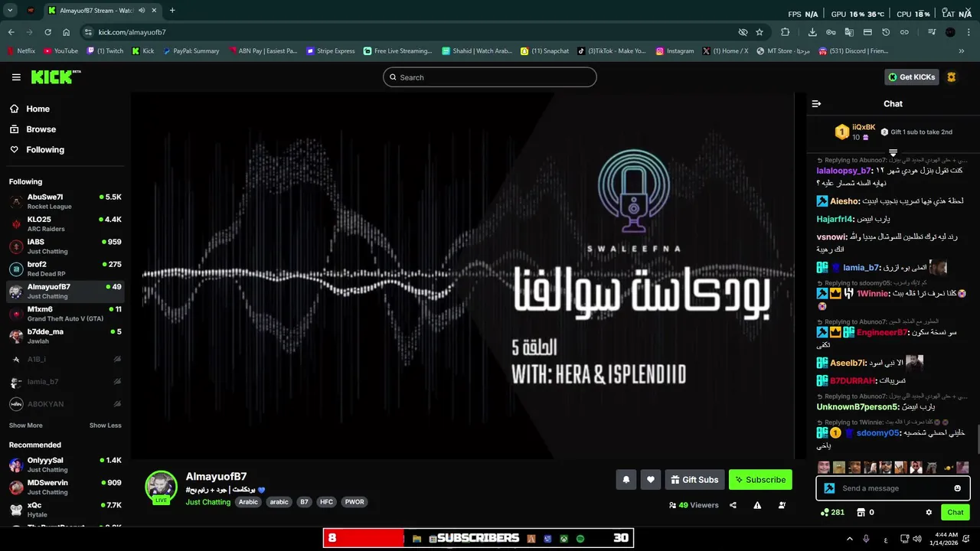Open AbuSwe7l channel in Following list
Viewport: 980px width, 551px height.
coord(65,201)
